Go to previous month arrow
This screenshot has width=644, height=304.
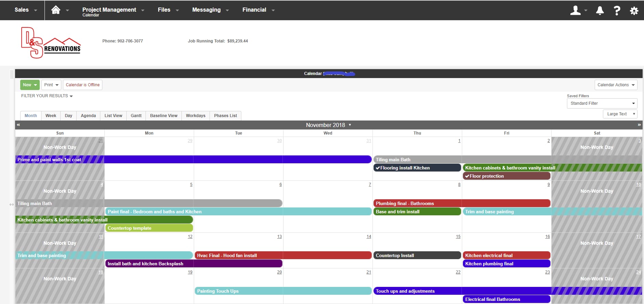(18, 125)
